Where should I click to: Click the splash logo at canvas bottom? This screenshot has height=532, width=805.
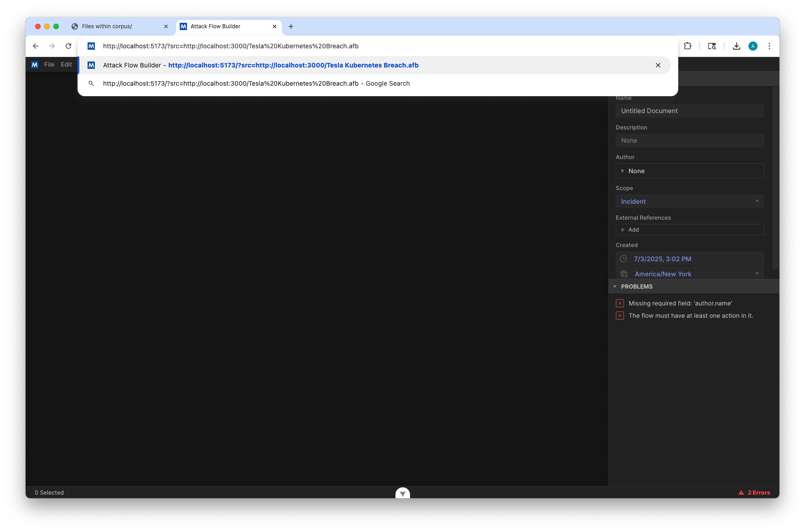click(403, 493)
